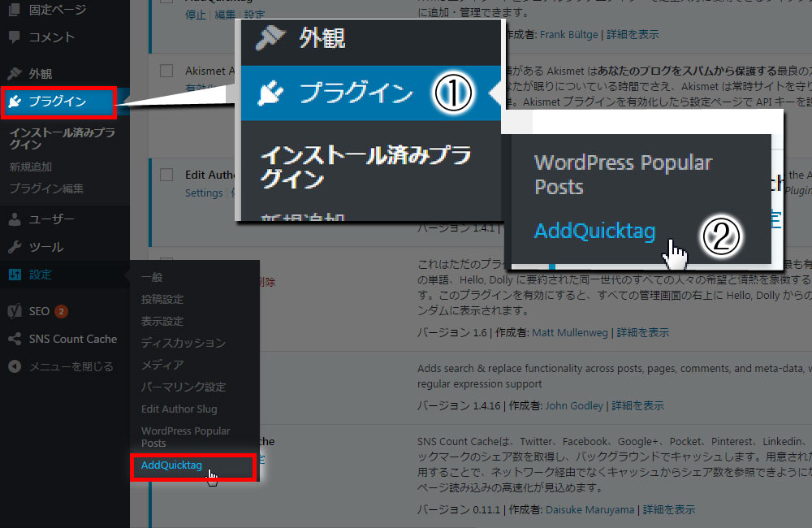Click 詳細を表示 next to Frank Bültge
This screenshot has height=528, width=812.
click(x=633, y=34)
